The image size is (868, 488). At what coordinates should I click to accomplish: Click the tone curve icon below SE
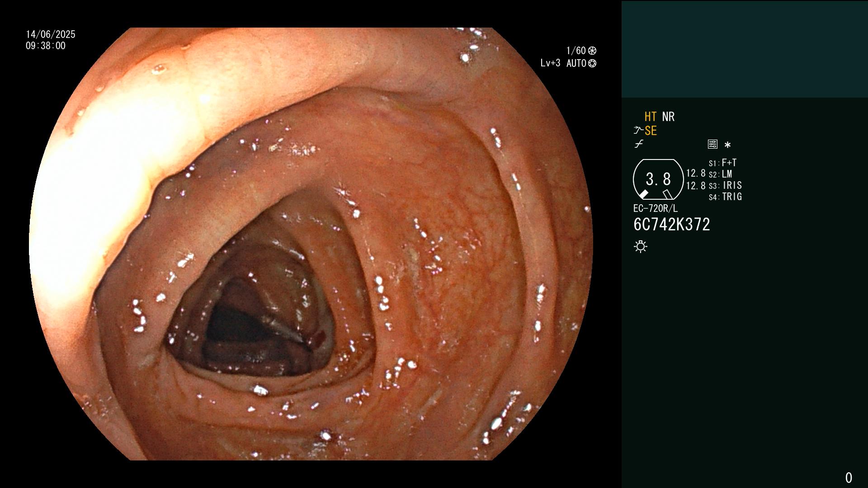click(639, 145)
